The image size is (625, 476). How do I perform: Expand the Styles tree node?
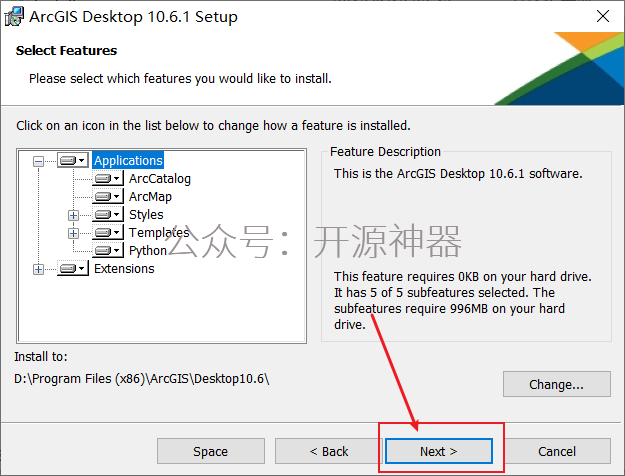(73, 215)
